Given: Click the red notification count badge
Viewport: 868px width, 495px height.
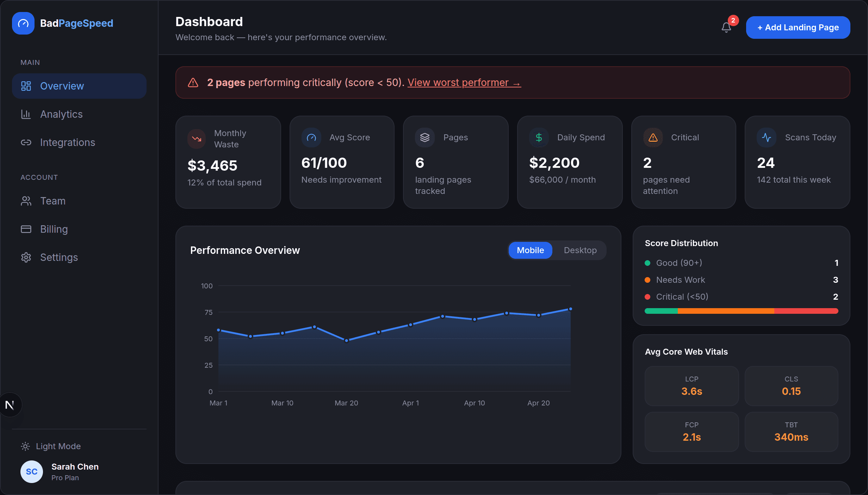Looking at the screenshot, I should tap(733, 20).
